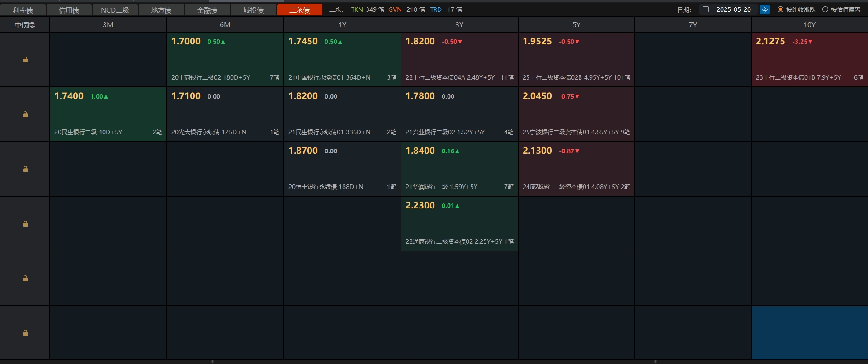The height and width of the screenshot is (364, 868).
Task: Click the 2.2300 yield value
Action: click(420, 205)
